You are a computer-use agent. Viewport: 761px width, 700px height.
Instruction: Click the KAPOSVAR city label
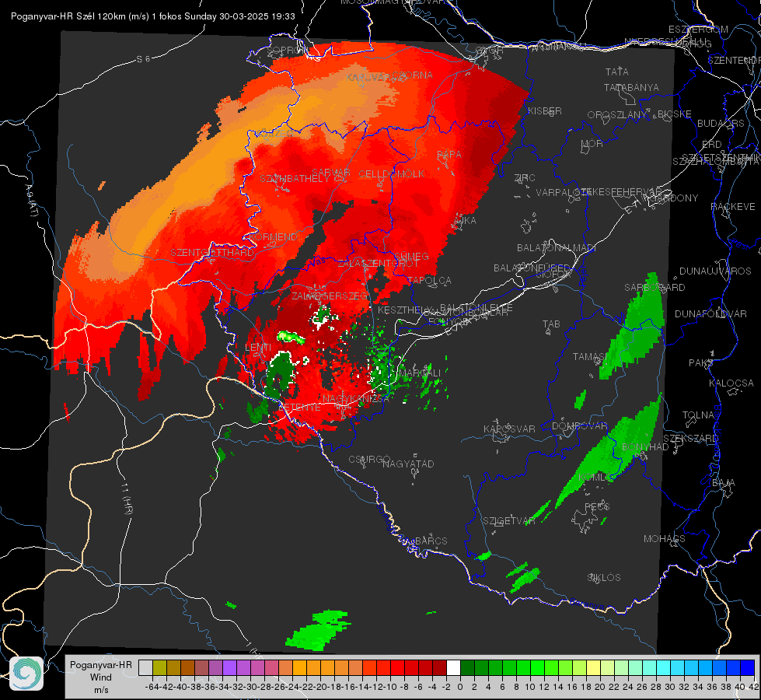point(509,429)
